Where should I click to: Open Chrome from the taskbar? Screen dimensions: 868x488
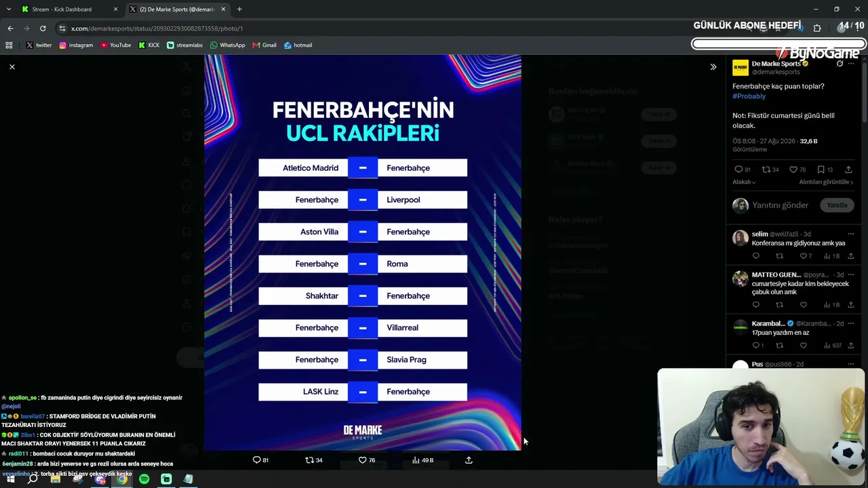(122, 479)
